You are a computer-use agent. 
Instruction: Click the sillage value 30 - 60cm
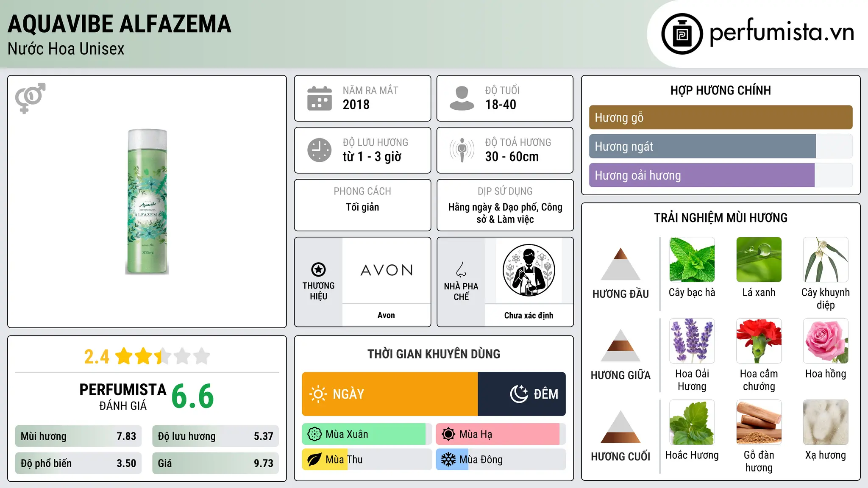pyautogui.click(x=512, y=157)
